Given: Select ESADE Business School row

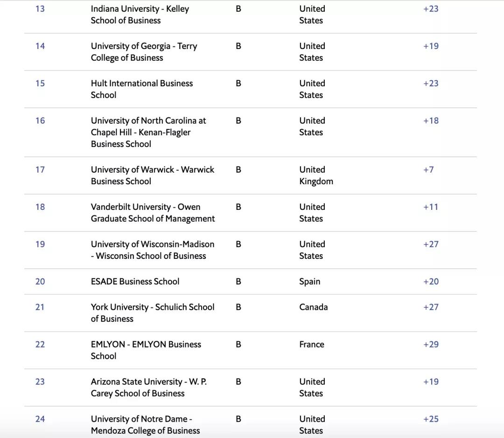Looking at the screenshot, I should (x=135, y=281).
